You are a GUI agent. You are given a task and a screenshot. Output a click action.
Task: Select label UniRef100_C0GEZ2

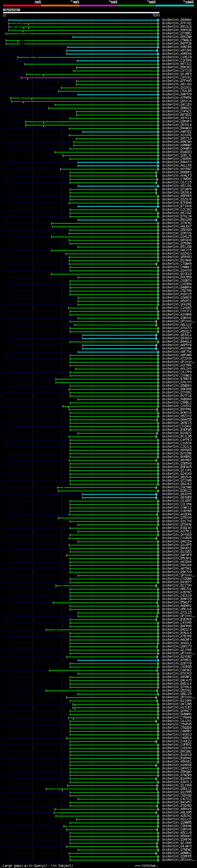(x=177, y=741)
